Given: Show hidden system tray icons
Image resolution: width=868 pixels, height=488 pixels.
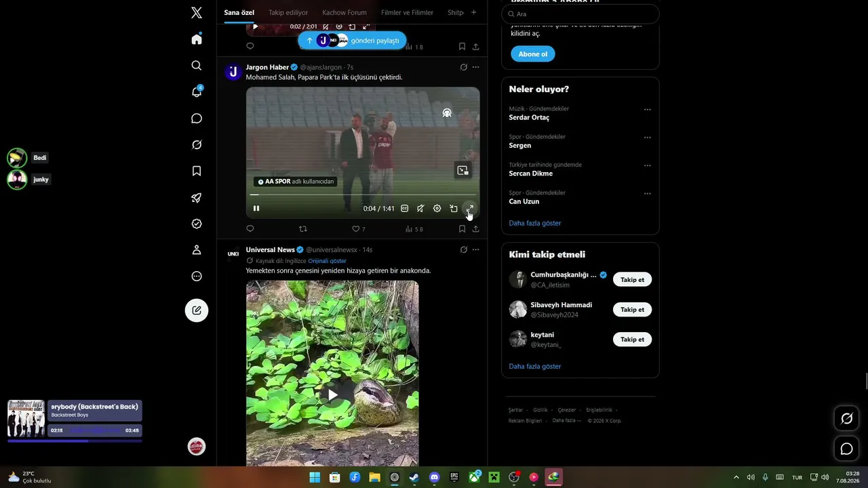Looking at the screenshot, I should [736, 477].
